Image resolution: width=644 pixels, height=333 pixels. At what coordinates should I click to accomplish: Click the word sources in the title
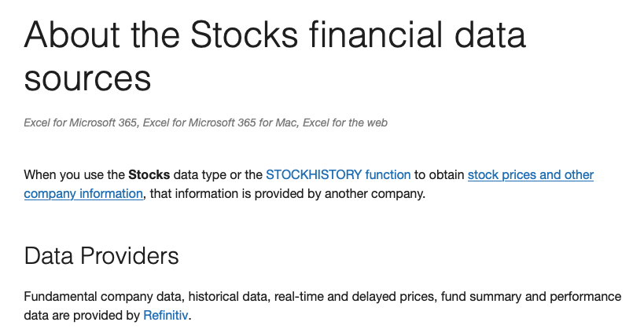pos(87,79)
